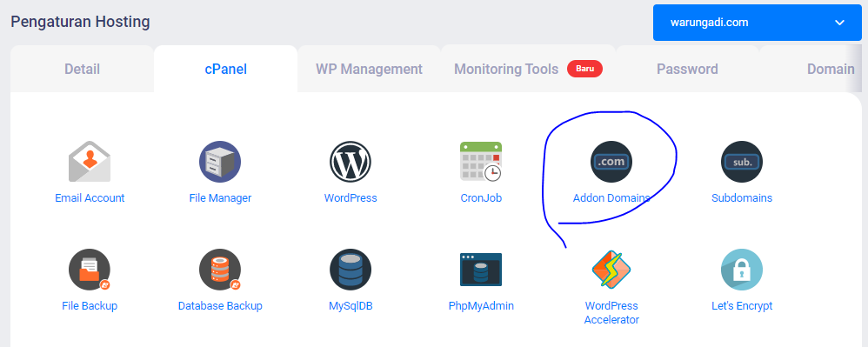Click the Let's Encrypt text link
Image resolution: width=868 pixels, height=347 pixels.
(x=742, y=306)
